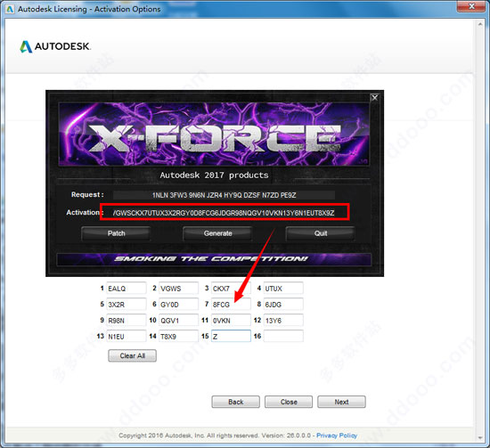Click the scrollbar down arrow

[x=480, y=437]
